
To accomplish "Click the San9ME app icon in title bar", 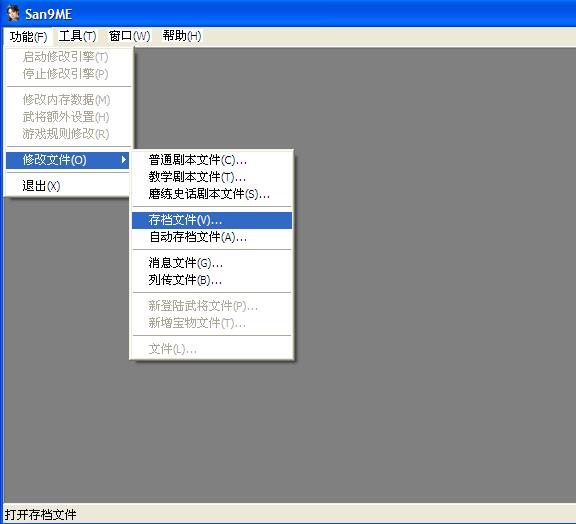I will [x=13, y=14].
